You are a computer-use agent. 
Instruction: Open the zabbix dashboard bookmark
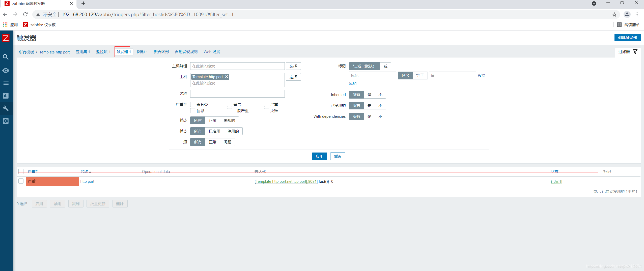click(39, 25)
